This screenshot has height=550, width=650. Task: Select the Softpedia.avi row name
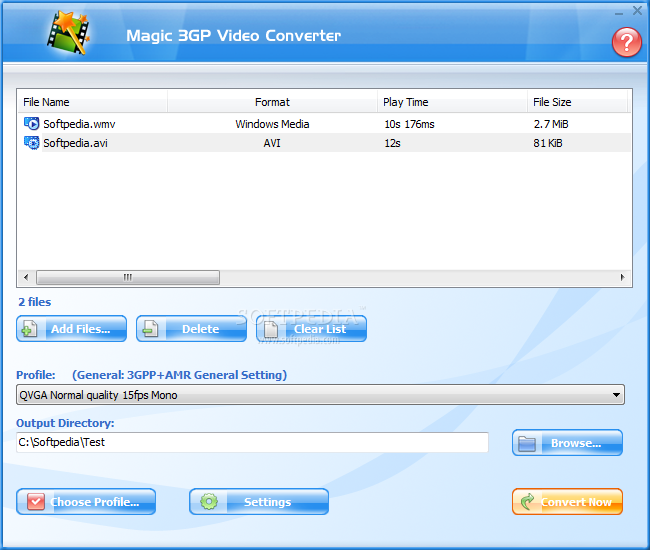click(x=75, y=143)
